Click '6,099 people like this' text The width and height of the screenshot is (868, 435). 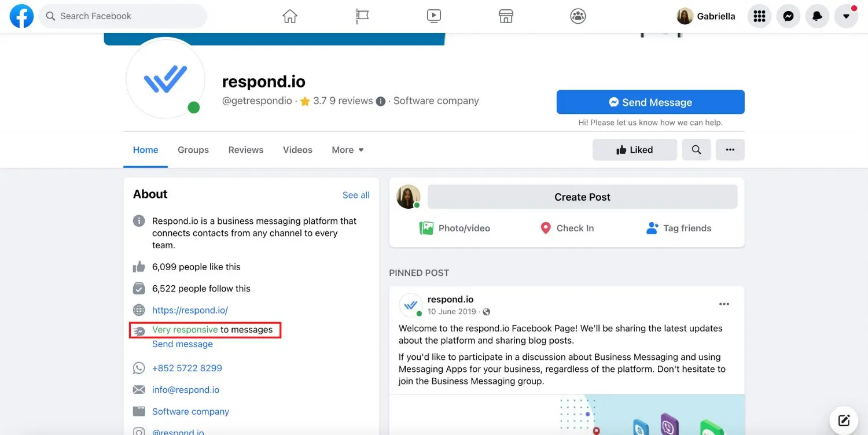pos(196,267)
